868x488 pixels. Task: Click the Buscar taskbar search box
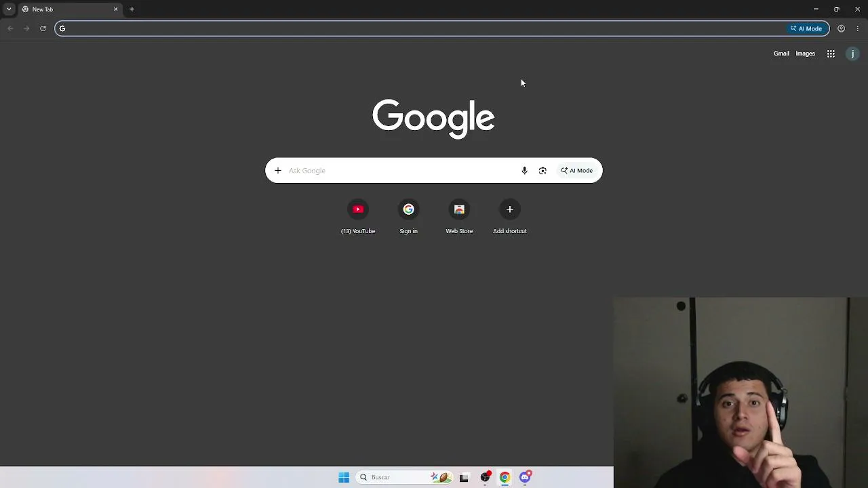(x=404, y=477)
